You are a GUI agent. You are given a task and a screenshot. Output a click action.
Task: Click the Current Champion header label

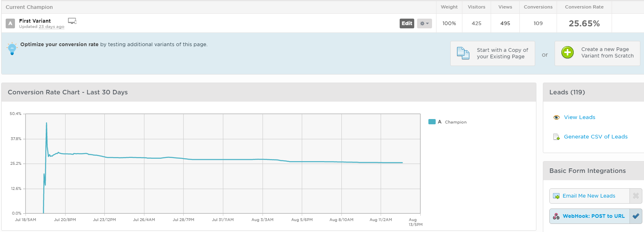(x=29, y=7)
